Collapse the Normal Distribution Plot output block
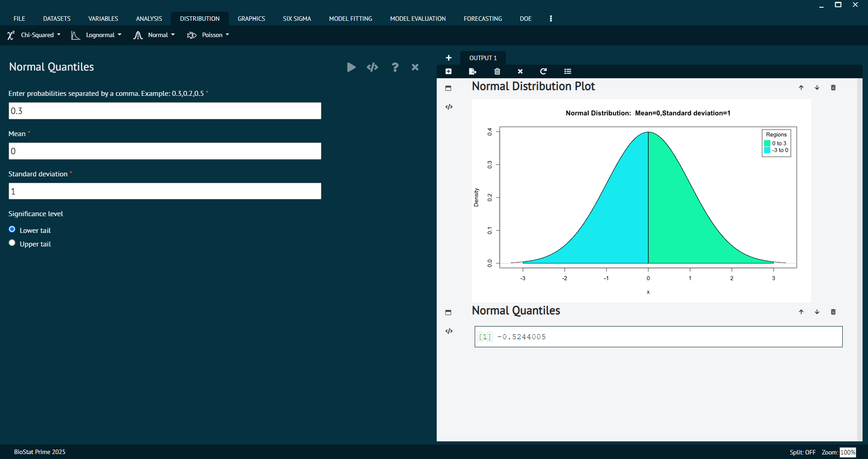The width and height of the screenshot is (868, 459). [448, 88]
